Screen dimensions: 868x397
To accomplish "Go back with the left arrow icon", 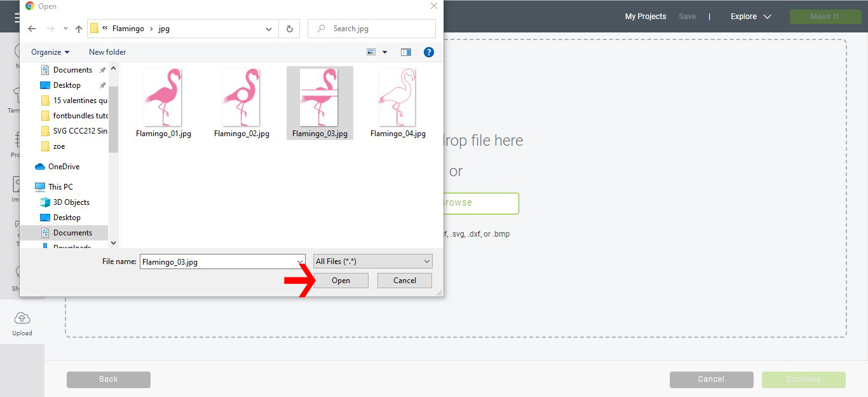I will click(x=32, y=29).
